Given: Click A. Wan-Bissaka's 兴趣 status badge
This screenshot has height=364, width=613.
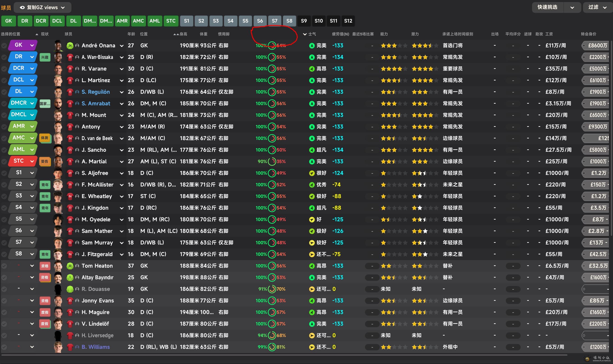Looking at the screenshot, I should (45, 57).
